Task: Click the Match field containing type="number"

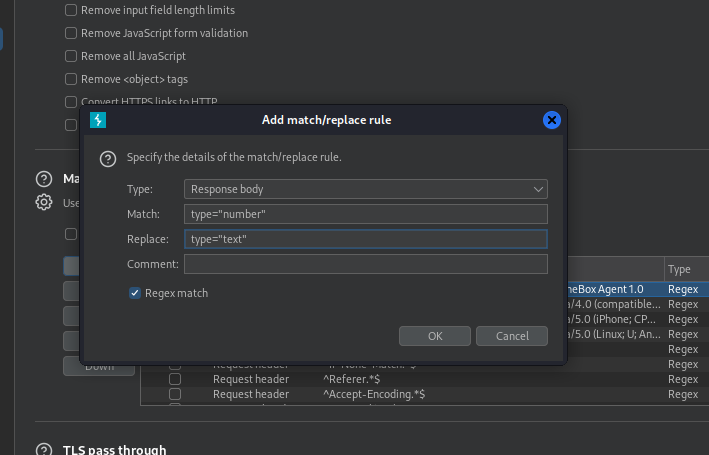Action: click(366, 214)
